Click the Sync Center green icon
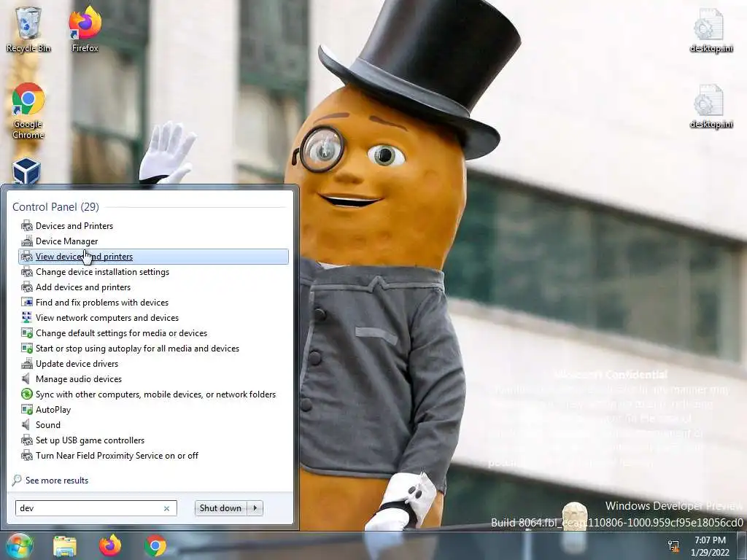The image size is (747, 560). (x=27, y=394)
